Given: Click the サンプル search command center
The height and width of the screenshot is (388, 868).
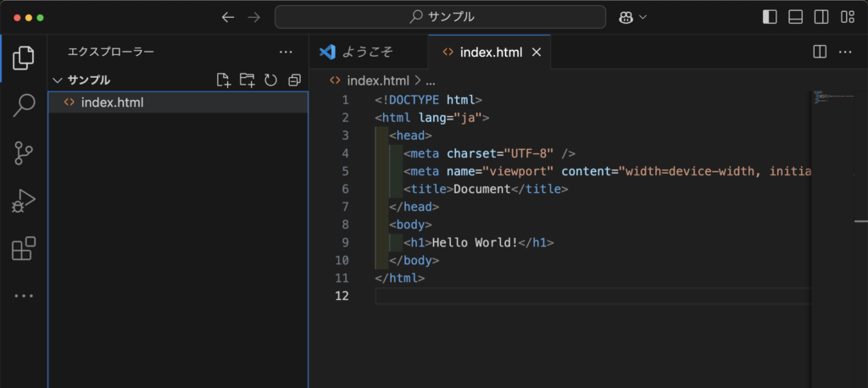Looking at the screenshot, I should 440,17.
